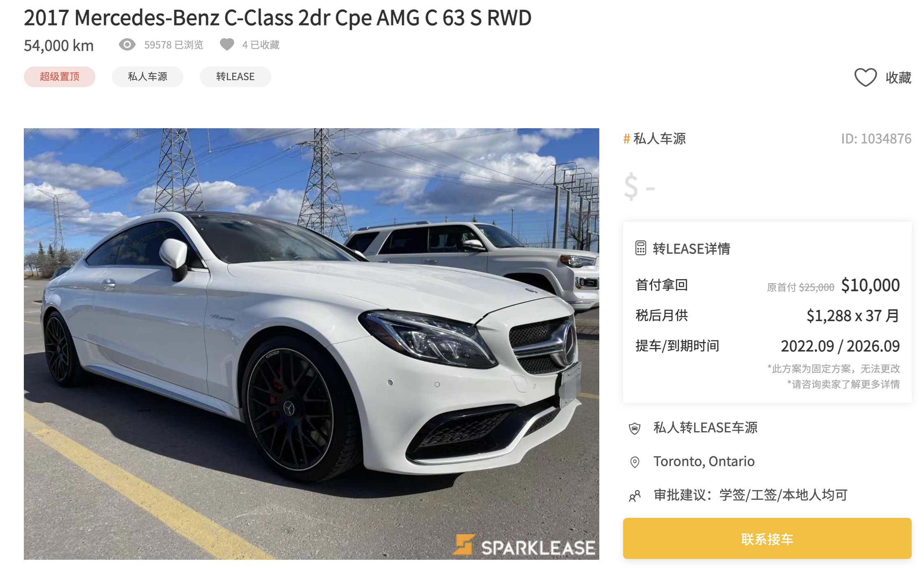Click the SPARKLEASE logo watermark
The width and height of the screenshot is (924, 568).
524,546
